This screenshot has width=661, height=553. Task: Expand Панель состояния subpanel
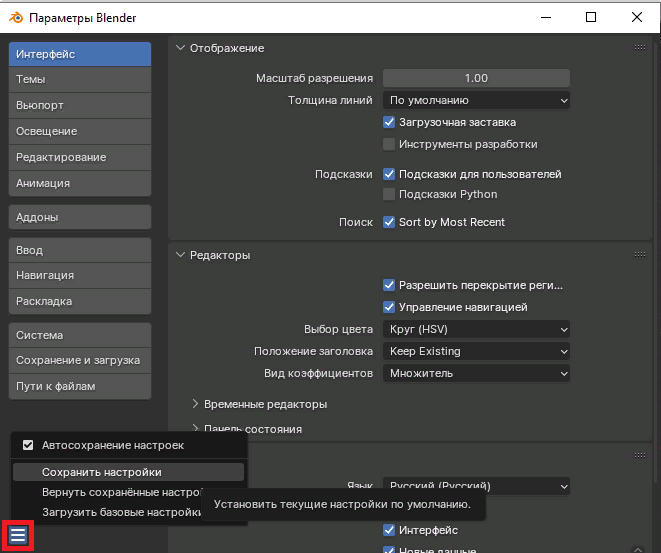click(195, 428)
